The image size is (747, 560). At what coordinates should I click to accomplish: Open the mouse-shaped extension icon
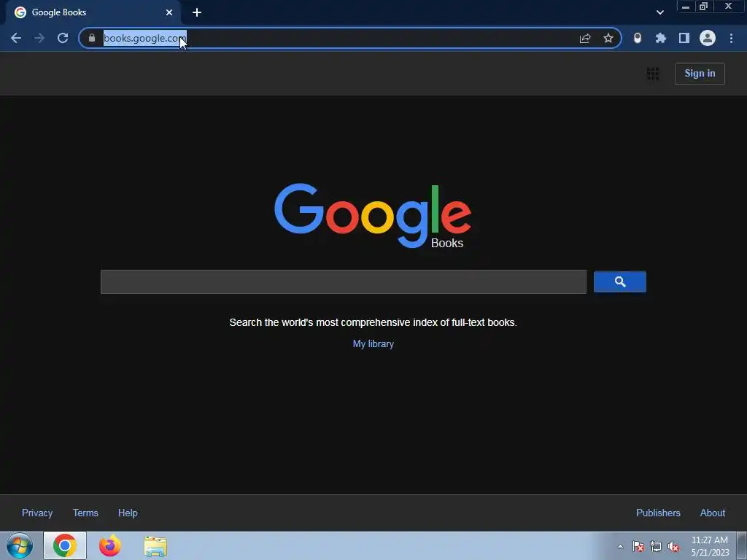pyautogui.click(x=638, y=38)
